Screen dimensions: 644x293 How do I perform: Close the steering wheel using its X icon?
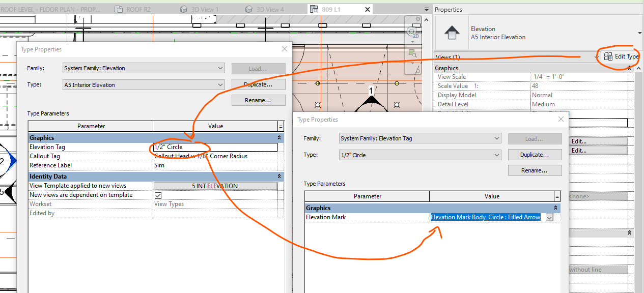(x=417, y=19)
